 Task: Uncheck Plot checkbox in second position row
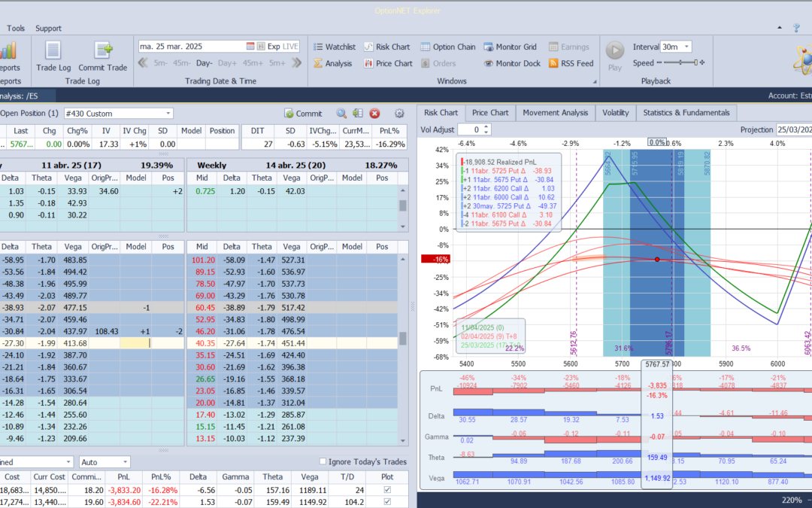tap(387, 502)
